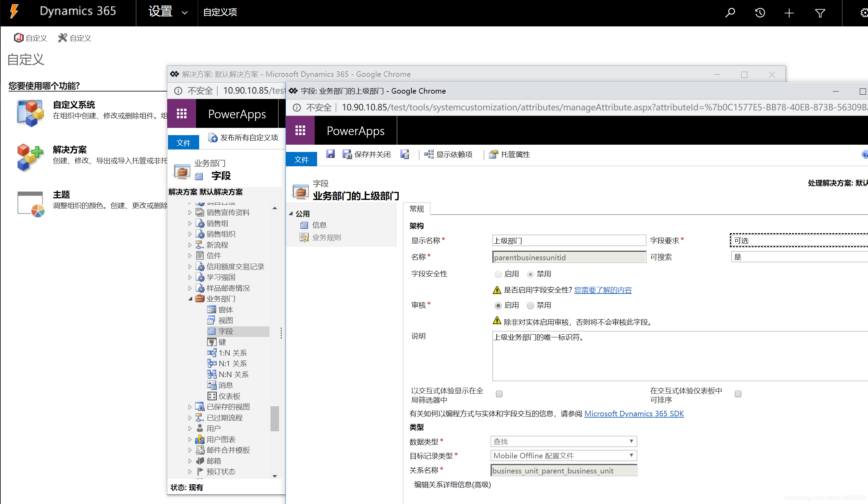868x504 pixels.
Task: Click the plus quick create icon
Action: click(x=789, y=13)
